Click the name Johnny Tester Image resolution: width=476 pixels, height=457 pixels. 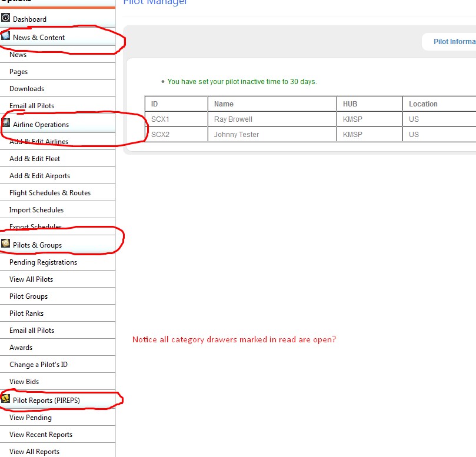pyautogui.click(x=236, y=135)
